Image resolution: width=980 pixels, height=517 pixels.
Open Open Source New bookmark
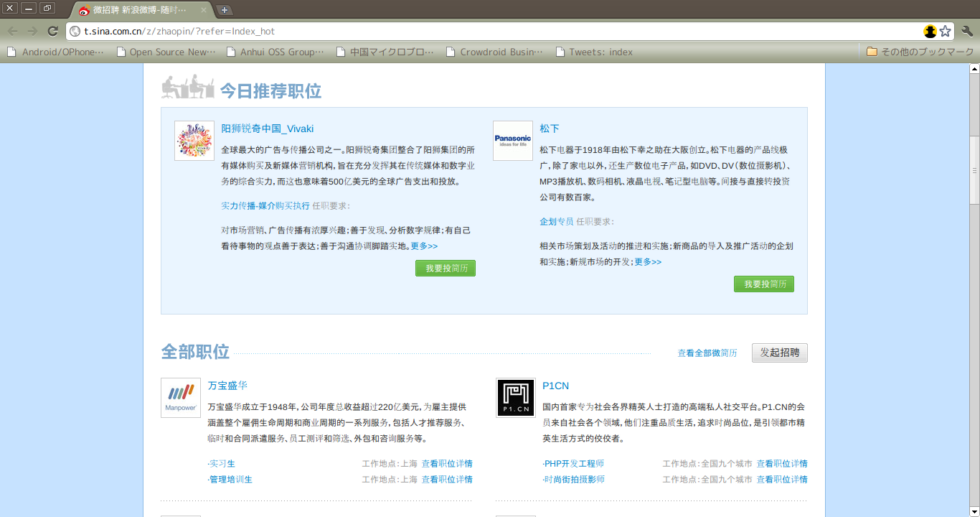(166, 52)
